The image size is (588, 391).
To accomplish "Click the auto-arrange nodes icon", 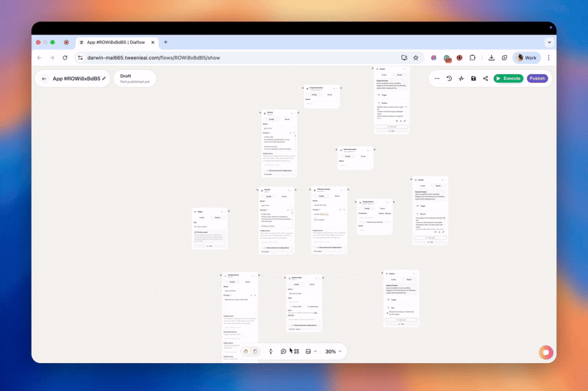I will pyautogui.click(x=270, y=351).
